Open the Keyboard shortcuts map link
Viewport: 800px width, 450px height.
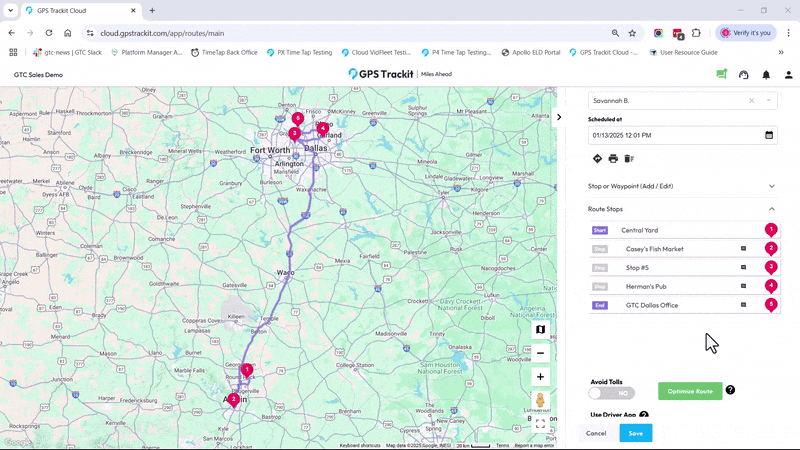tap(360, 445)
